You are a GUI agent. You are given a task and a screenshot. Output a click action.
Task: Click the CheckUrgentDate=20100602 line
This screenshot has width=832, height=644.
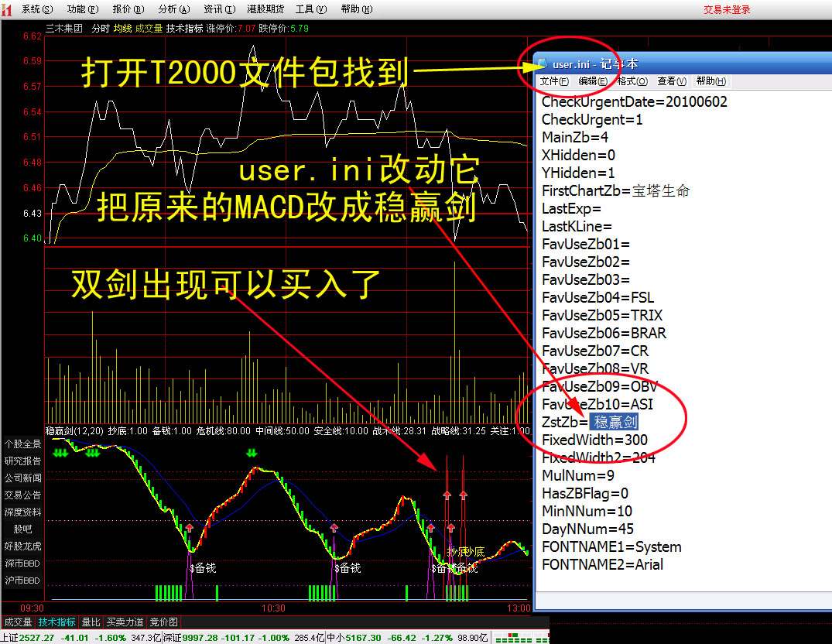(x=634, y=102)
